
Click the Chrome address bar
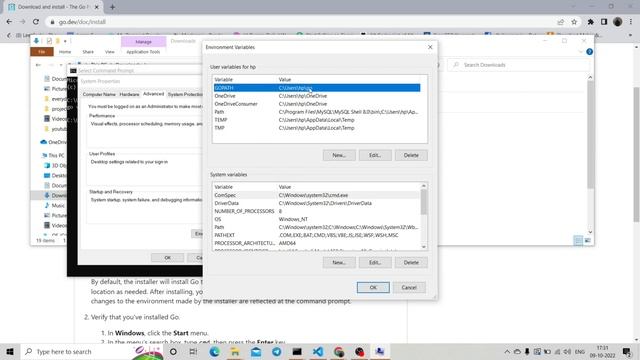pos(302,22)
